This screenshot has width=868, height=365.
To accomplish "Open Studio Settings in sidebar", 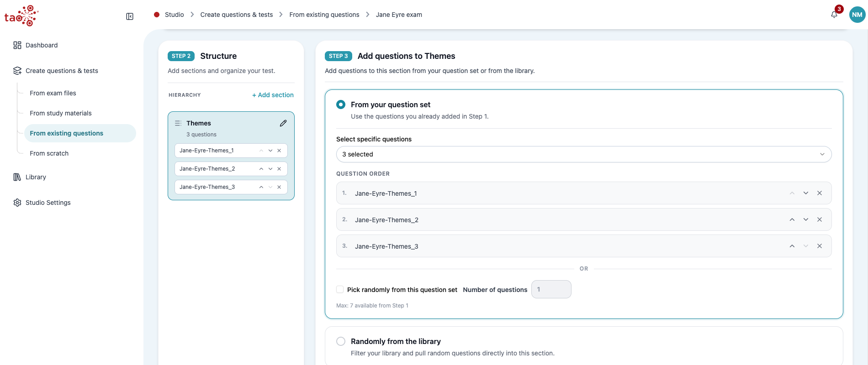I will (48, 203).
